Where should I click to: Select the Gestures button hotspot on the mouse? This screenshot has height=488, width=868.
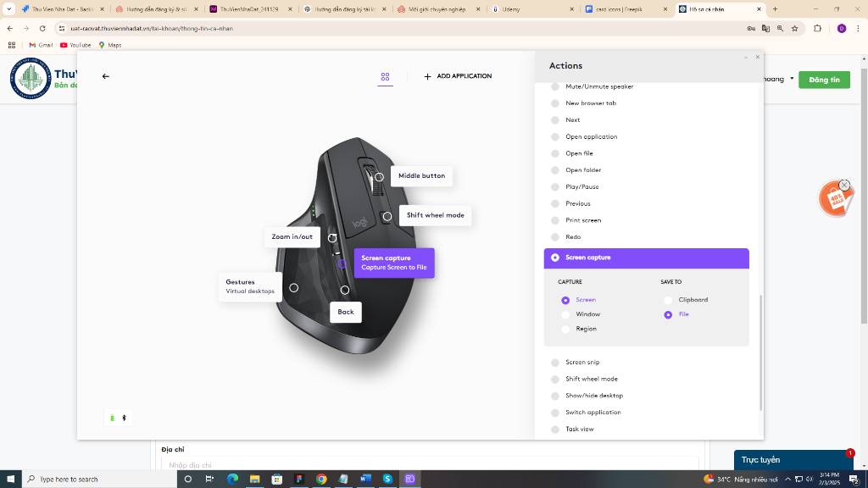pos(293,288)
